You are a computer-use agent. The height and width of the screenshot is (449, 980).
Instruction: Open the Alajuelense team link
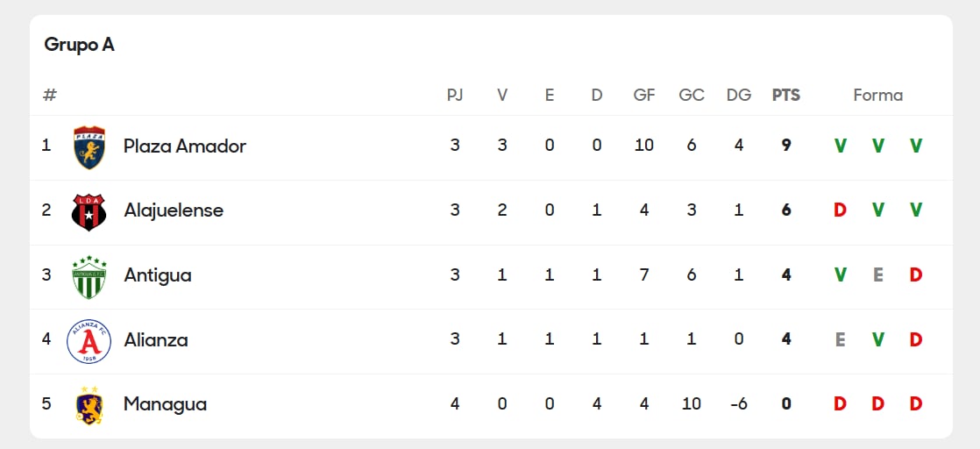click(x=173, y=210)
